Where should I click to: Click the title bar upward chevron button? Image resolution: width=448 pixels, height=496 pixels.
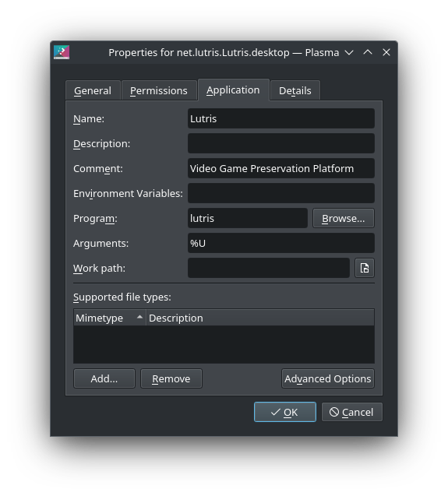pyautogui.click(x=368, y=52)
